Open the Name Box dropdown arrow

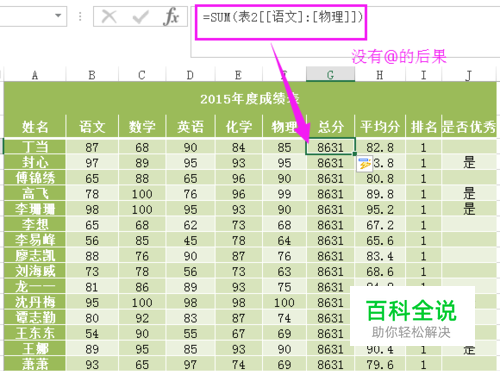[x=58, y=15]
